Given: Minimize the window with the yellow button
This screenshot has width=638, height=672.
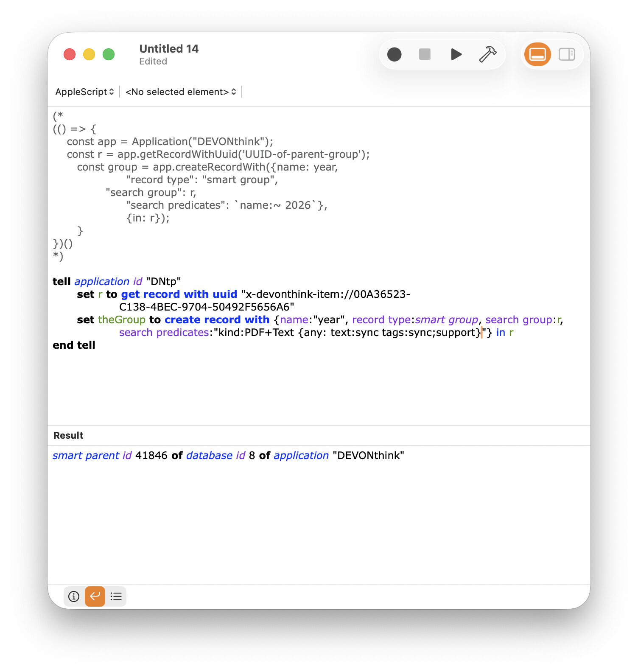Looking at the screenshot, I should [89, 54].
